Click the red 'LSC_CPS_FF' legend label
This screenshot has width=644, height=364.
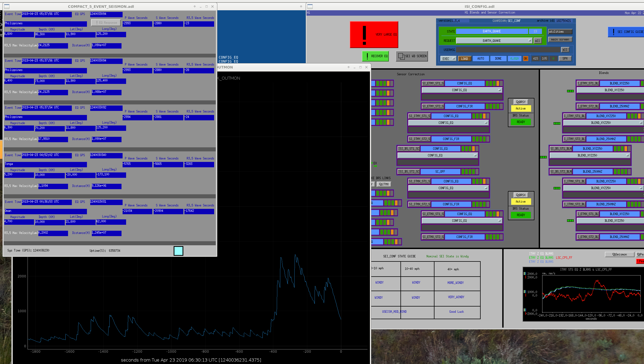[x=564, y=258]
